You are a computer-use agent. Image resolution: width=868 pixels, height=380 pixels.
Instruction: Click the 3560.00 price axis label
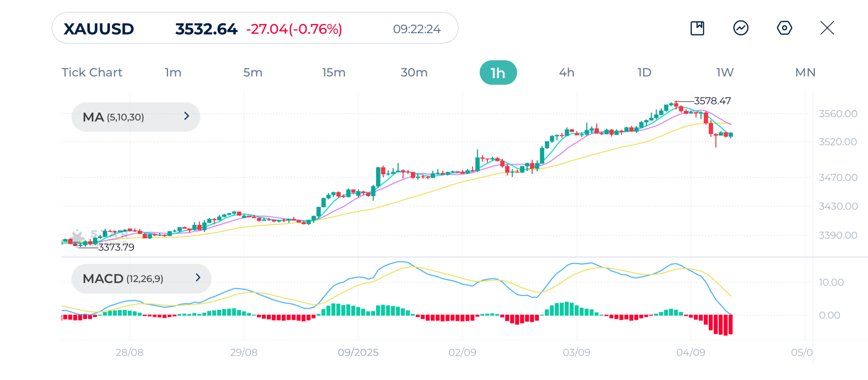[x=838, y=114]
